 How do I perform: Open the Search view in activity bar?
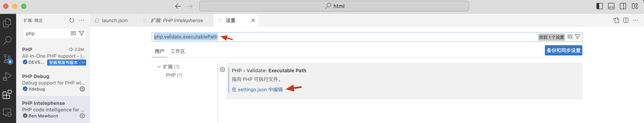(7, 40)
